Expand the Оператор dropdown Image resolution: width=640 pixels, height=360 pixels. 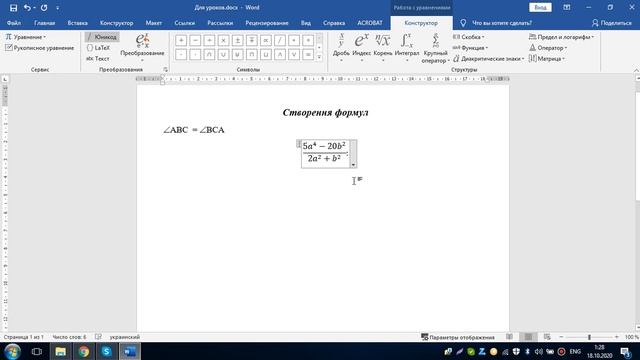coord(548,48)
